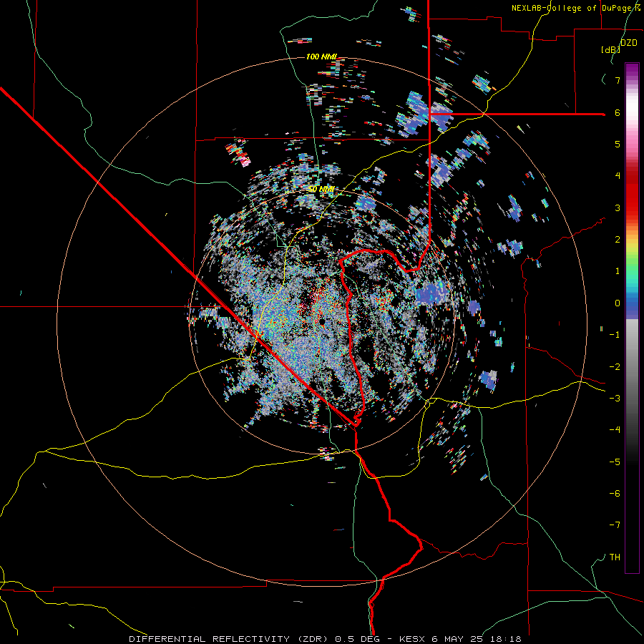Click the ZDR color scale bar

point(632,318)
